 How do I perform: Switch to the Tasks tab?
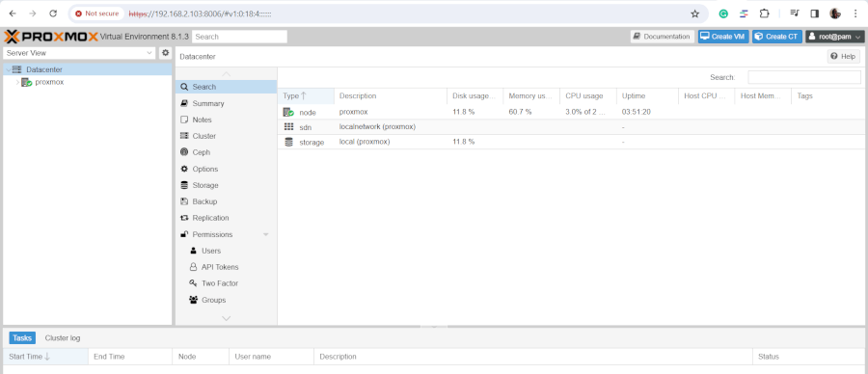[x=22, y=338]
